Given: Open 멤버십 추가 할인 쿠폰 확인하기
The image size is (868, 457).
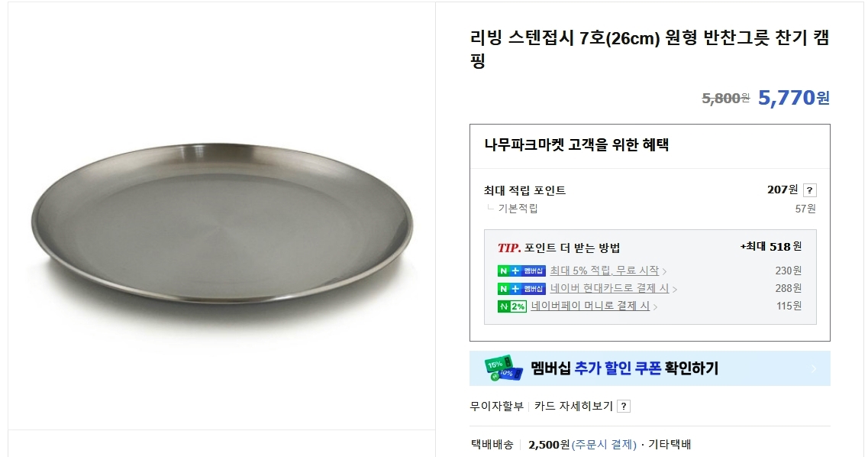Looking at the screenshot, I should click(x=624, y=368).
